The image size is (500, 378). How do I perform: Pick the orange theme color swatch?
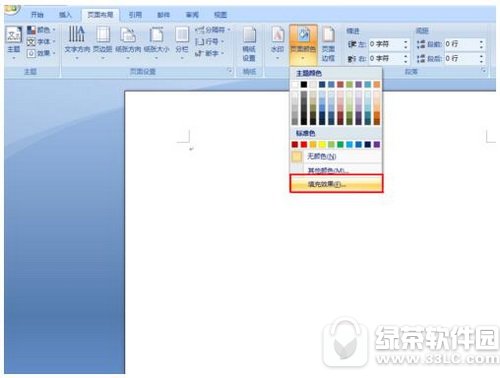pos(377,84)
